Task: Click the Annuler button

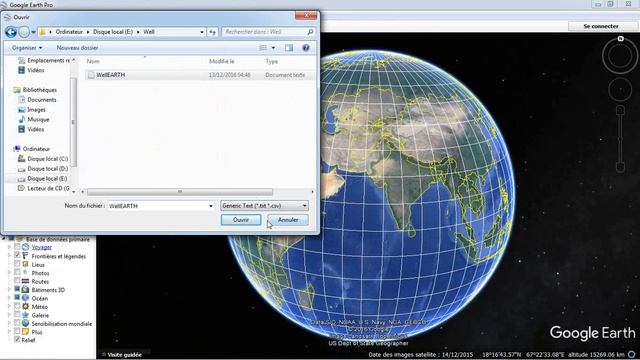Action: click(x=288, y=220)
